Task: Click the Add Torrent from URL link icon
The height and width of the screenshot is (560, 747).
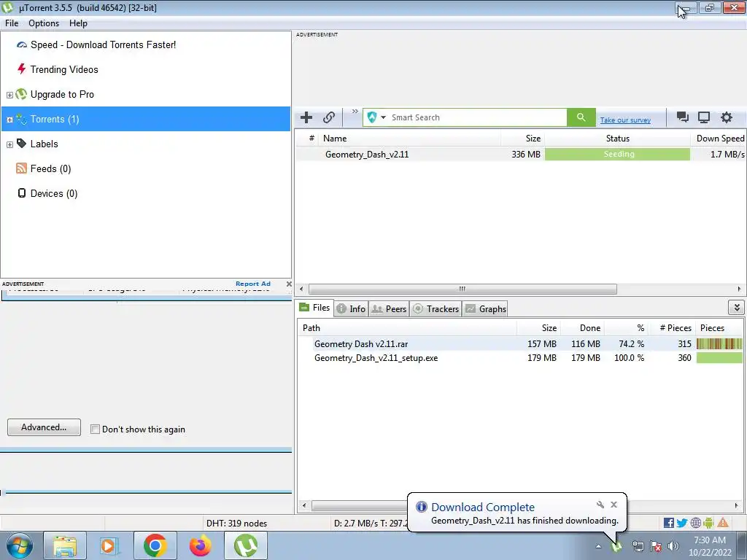Action: 329,117
